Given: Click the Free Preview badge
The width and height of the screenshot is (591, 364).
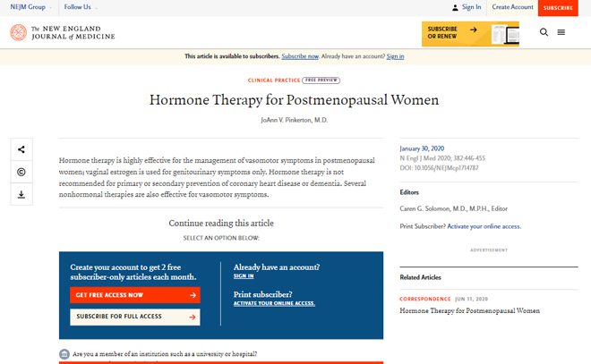Looking at the screenshot, I should coord(321,80).
